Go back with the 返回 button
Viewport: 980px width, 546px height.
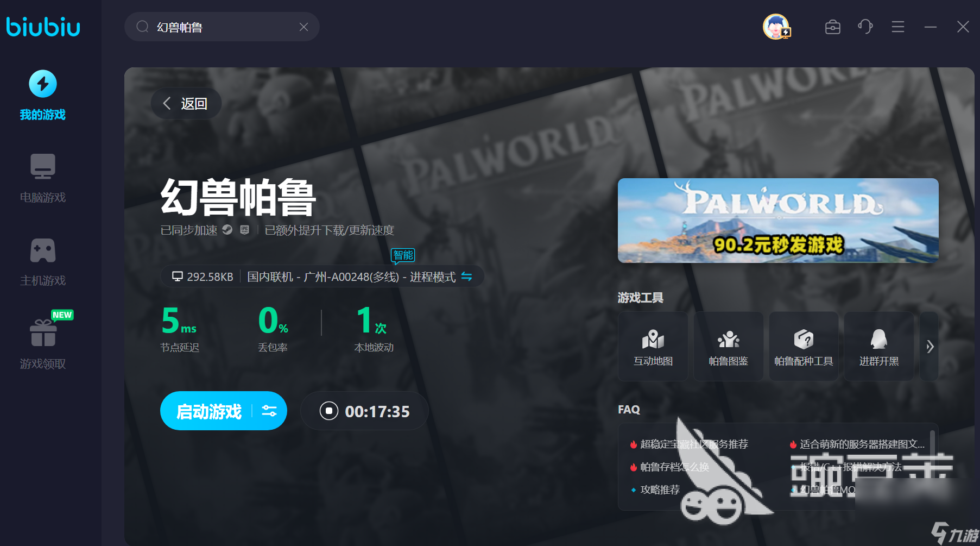[x=186, y=103]
